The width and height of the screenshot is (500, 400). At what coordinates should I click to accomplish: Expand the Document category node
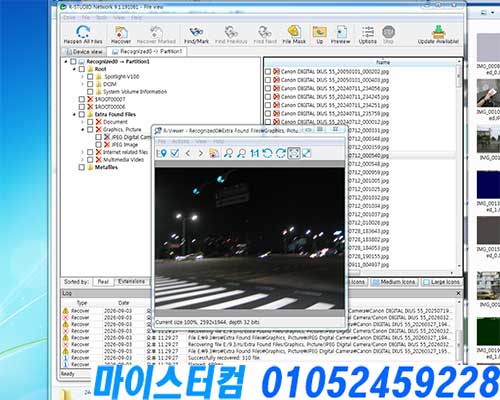[82, 122]
